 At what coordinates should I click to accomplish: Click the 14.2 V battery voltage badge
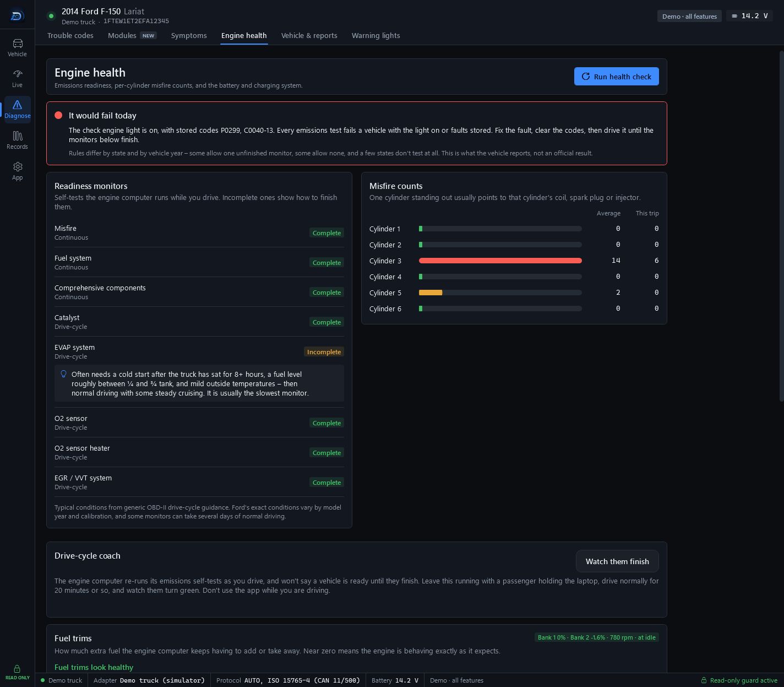click(x=749, y=16)
